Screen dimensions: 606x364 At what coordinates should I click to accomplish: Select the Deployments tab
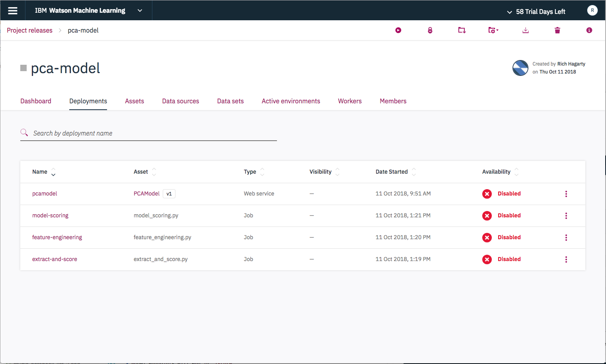88,101
